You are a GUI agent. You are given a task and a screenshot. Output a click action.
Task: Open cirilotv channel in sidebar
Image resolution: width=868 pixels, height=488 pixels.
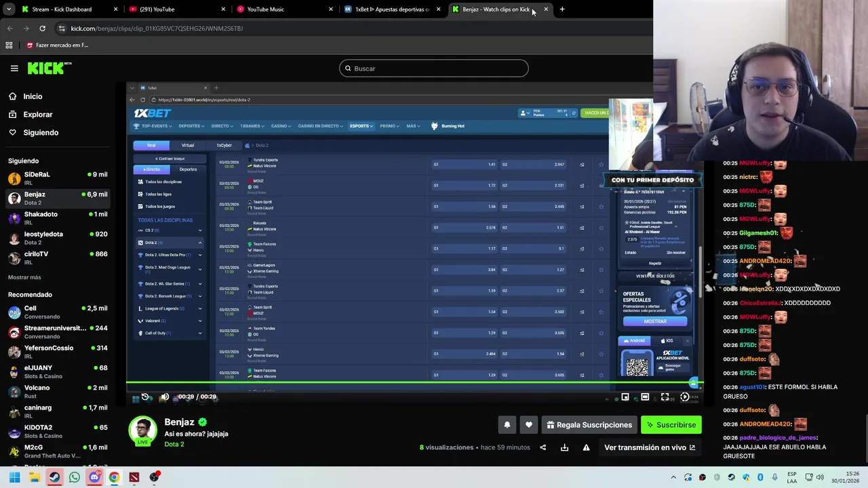(x=58, y=258)
